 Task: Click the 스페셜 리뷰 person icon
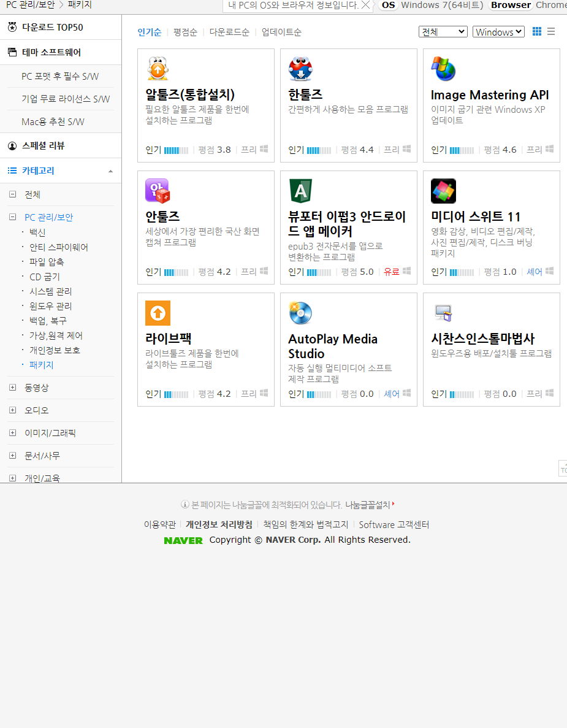(x=12, y=146)
